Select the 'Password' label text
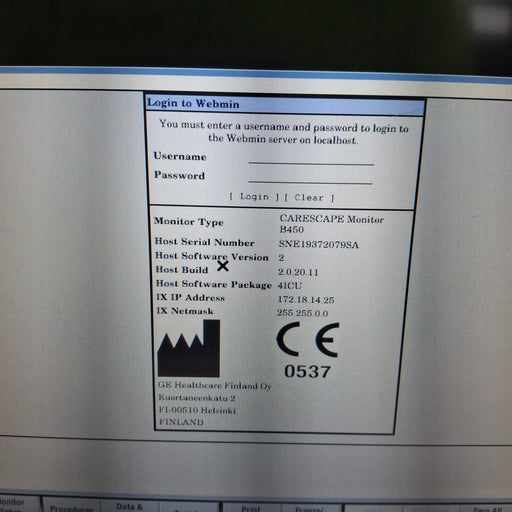 [x=179, y=175]
